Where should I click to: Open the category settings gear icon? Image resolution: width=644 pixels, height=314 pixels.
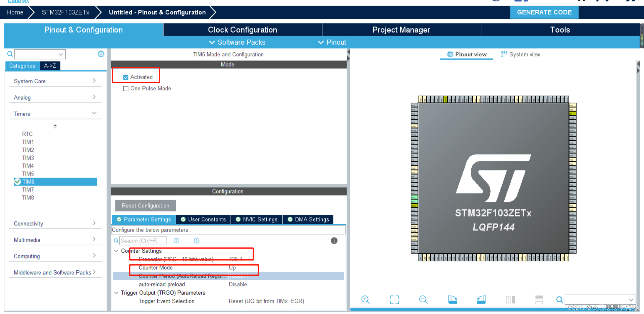[101, 54]
